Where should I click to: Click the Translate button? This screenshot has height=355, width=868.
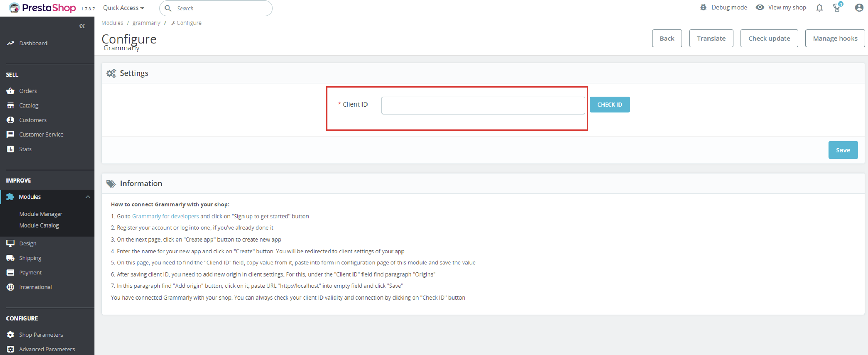pos(711,38)
